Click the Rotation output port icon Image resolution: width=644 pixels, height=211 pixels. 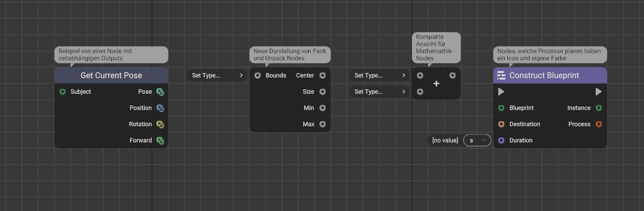click(160, 124)
